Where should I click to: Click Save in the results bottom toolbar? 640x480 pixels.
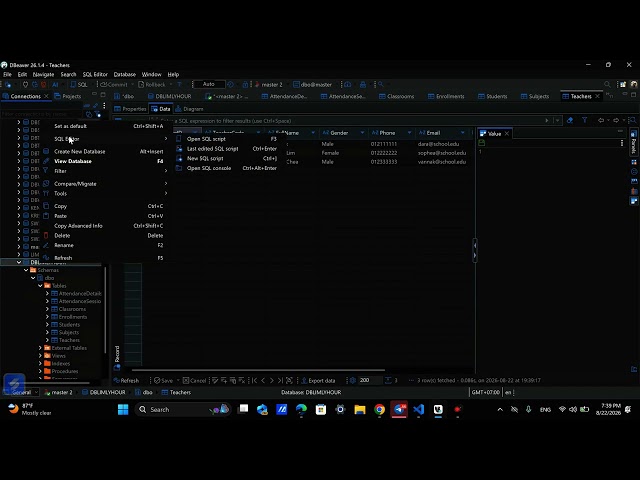tap(163, 380)
